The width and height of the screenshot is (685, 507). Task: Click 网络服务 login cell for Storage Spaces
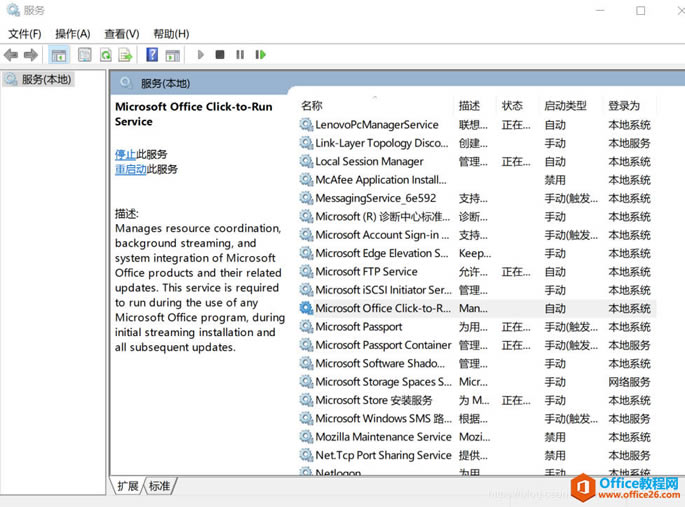coord(629,382)
